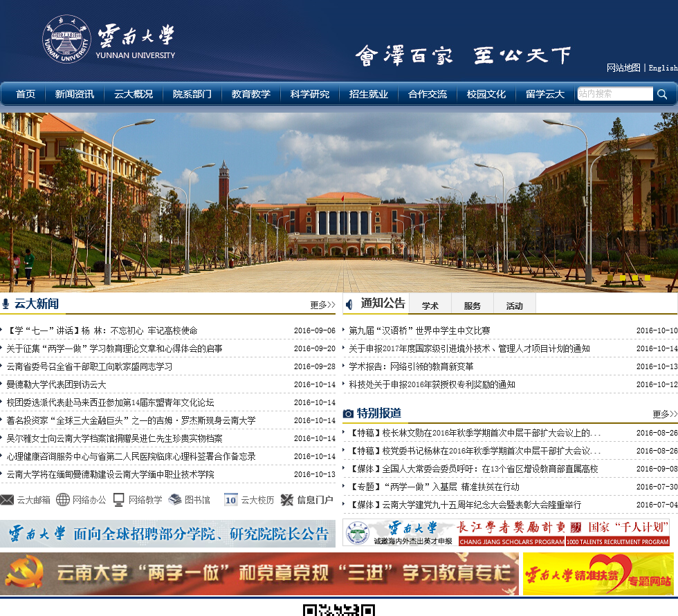
Task: Open 教育教学 menu
Action: pos(250,94)
